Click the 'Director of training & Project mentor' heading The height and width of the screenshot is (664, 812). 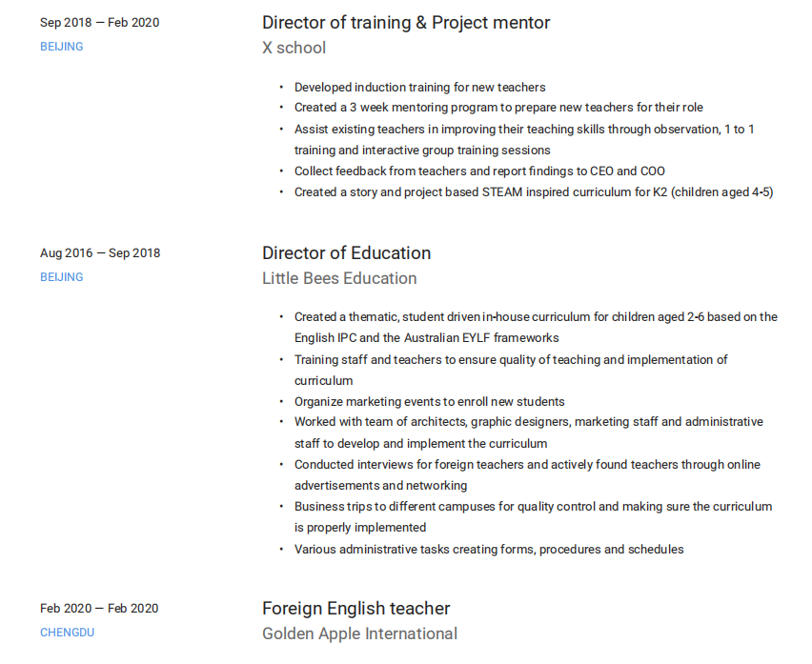(x=405, y=23)
